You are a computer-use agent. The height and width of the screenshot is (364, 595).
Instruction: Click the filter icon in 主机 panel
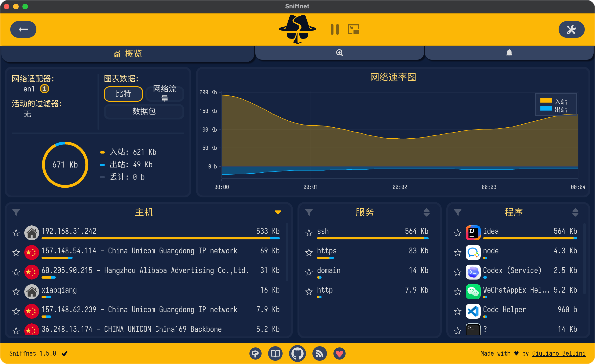click(x=16, y=212)
